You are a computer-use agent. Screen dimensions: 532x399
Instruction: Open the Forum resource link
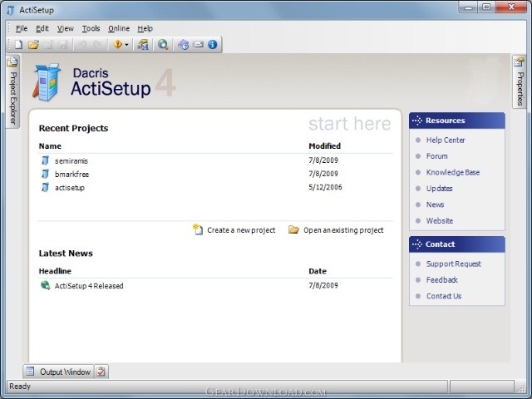click(x=436, y=156)
